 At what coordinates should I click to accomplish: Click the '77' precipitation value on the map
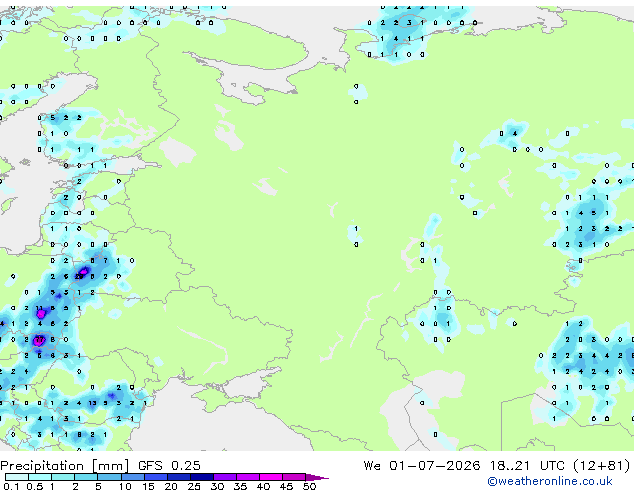click(x=39, y=340)
